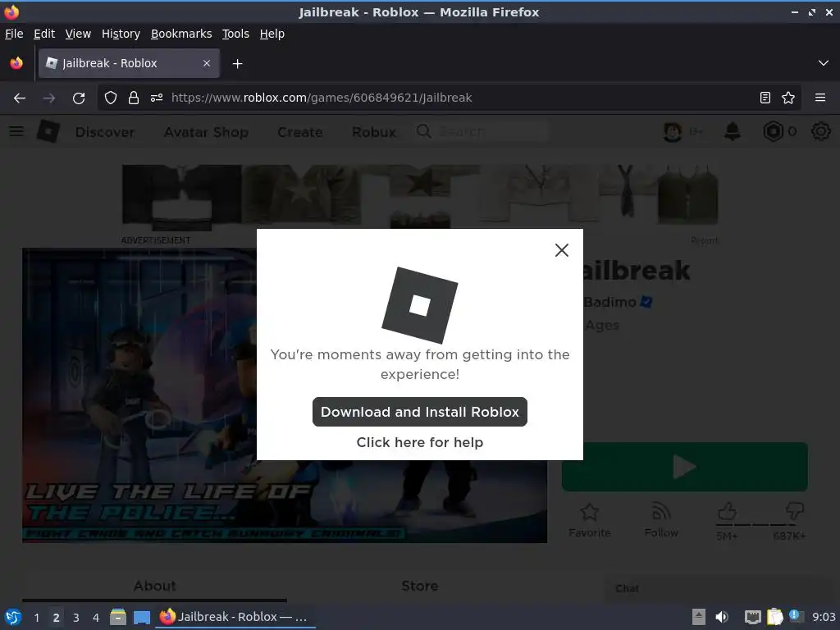Reload the current page

click(79, 98)
